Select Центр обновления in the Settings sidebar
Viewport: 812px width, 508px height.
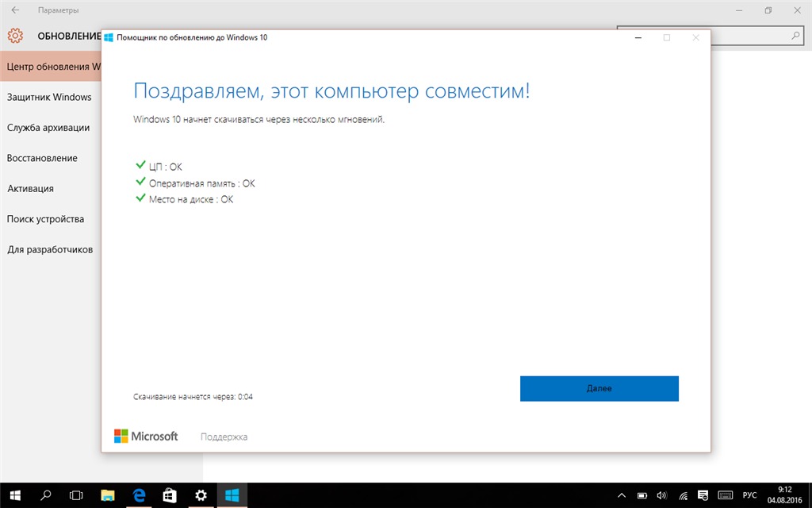(x=51, y=67)
